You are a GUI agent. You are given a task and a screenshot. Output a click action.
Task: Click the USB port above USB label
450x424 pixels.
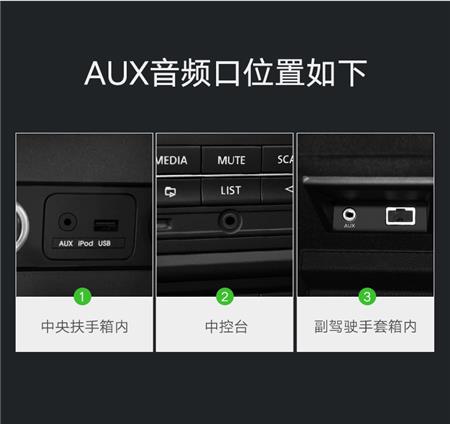[x=106, y=226]
